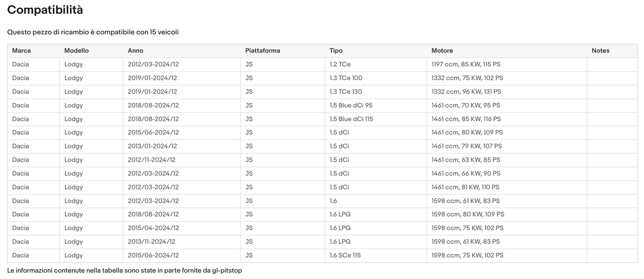The width and height of the screenshot is (644, 279).
Task: Click the Marca column header
Action: [x=21, y=51]
